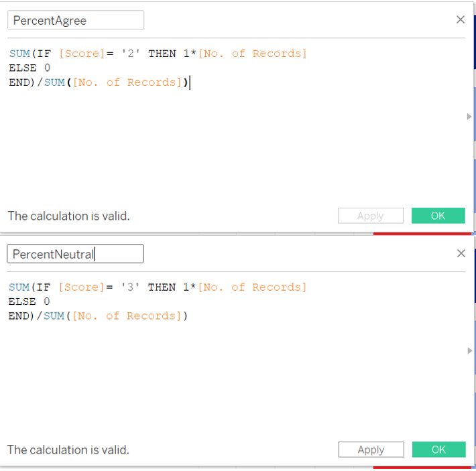Click the [Score] field in PercentAgree formula

[x=79, y=54]
